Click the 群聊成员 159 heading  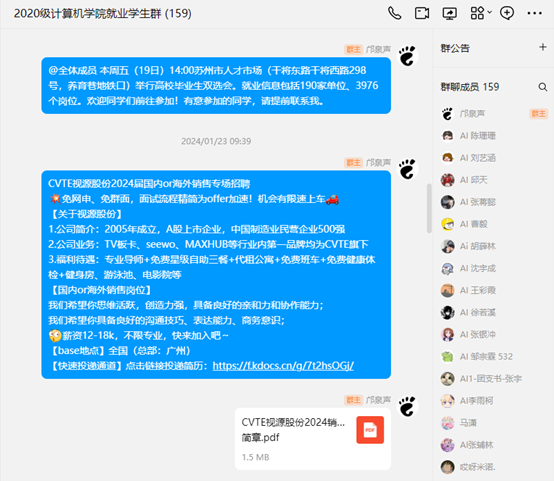(470, 87)
